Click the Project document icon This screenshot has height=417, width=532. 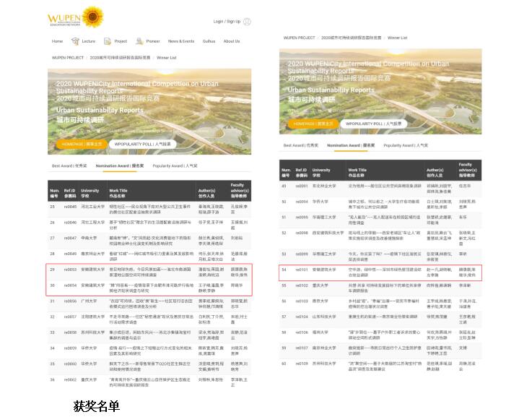pos(108,41)
